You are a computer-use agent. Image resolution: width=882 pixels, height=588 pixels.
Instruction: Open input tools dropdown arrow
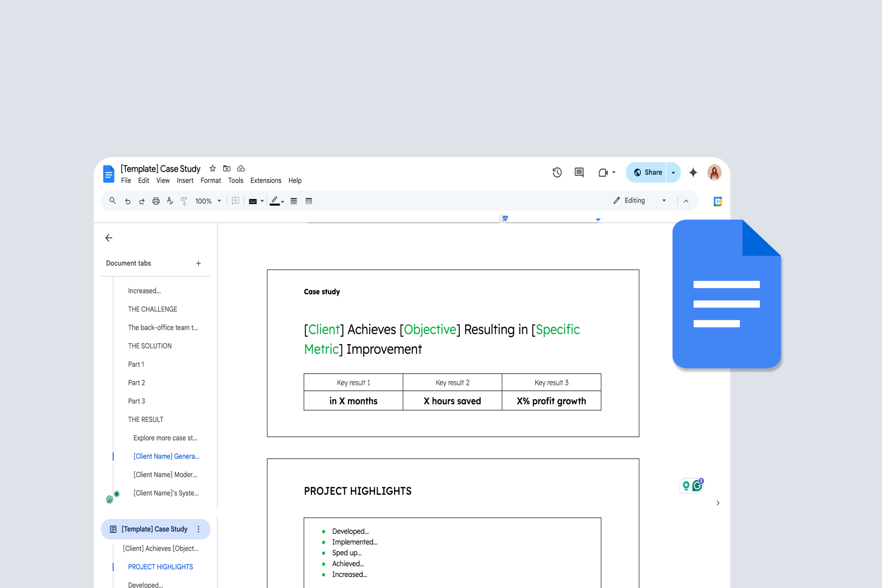262,201
